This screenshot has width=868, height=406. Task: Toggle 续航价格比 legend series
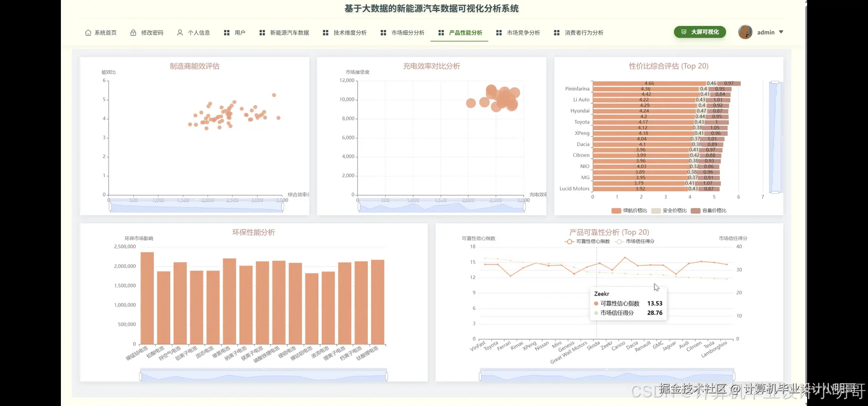pyautogui.click(x=629, y=211)
